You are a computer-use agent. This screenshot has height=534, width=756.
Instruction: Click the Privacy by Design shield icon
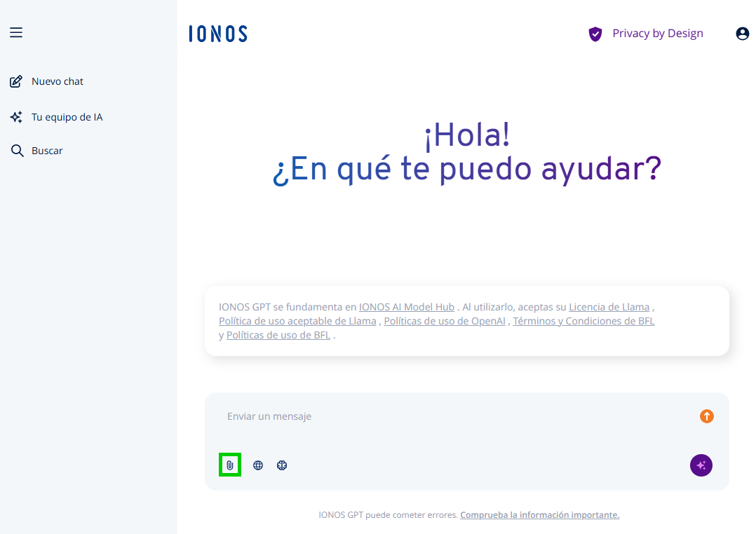[x=595, y=34]
